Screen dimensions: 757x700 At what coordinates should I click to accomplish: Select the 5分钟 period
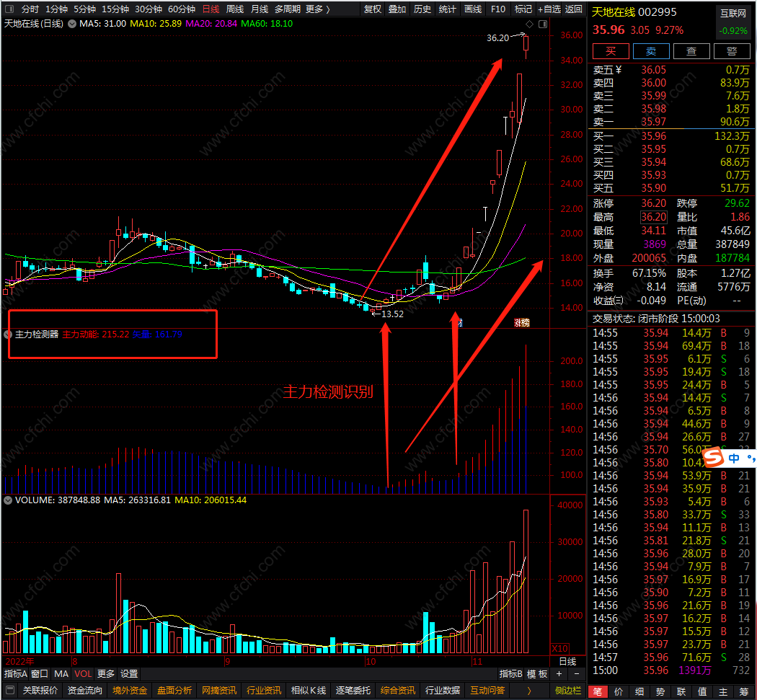pyautogui.click(x=84, y=9)
